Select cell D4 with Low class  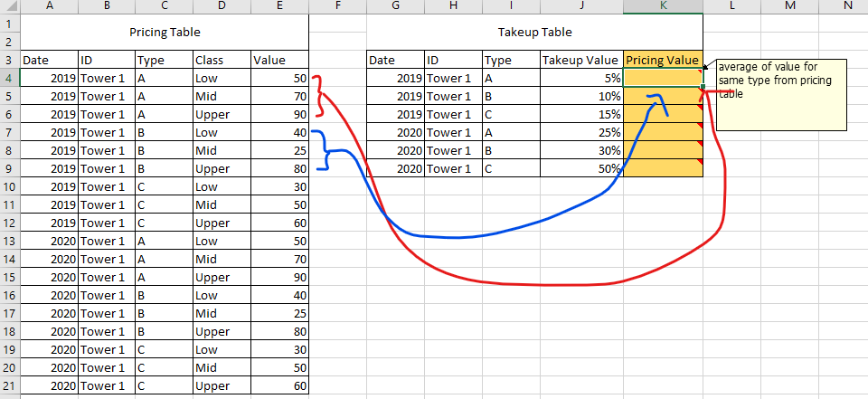point(222,78)
